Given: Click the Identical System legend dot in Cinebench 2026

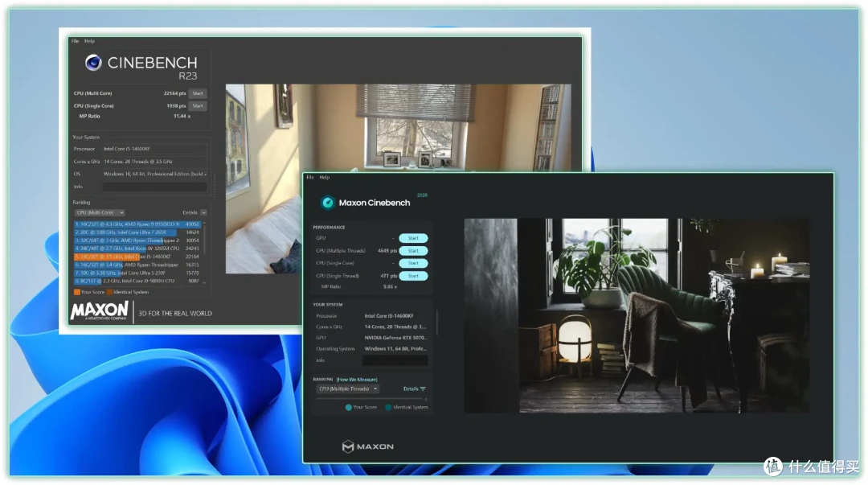Looking at the screenshot, I should (389, 408).
